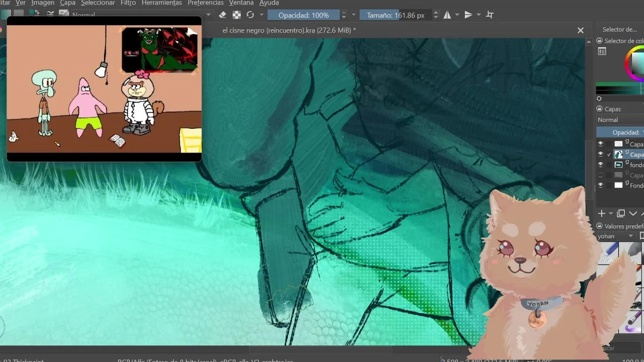The image size is (644, 362).
Task: Toggle preserve alpha checkerboard icon
Action: (x=236, y=15)
